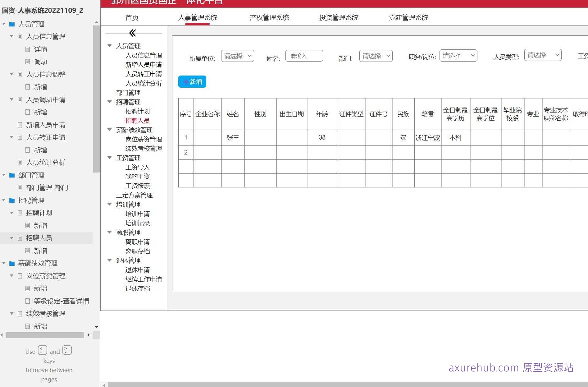Open the 职务/岗位 dropdown
Viewport: 588px width, 387px height.
[458, 55]
